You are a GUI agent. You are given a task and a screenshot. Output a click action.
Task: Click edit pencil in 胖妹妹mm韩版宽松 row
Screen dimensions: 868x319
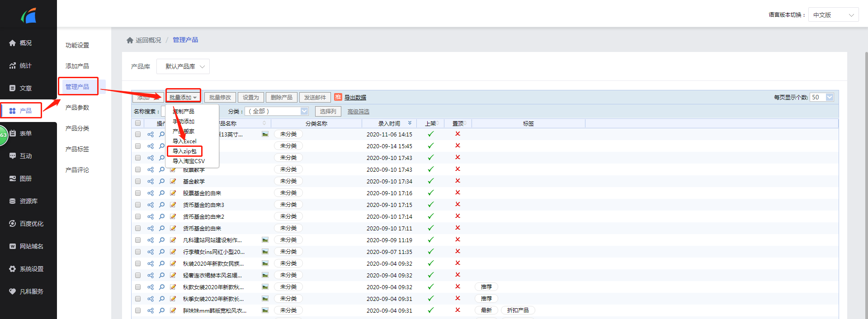(x=173, y=310)
